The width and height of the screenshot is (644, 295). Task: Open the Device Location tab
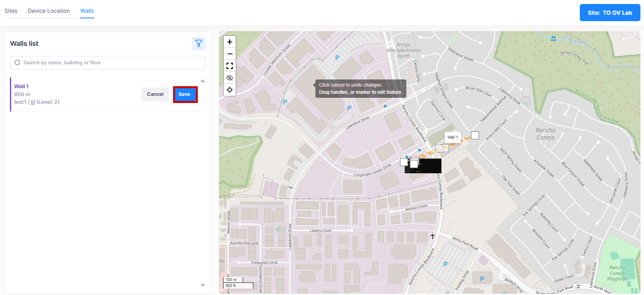click(x=49, y=11)
